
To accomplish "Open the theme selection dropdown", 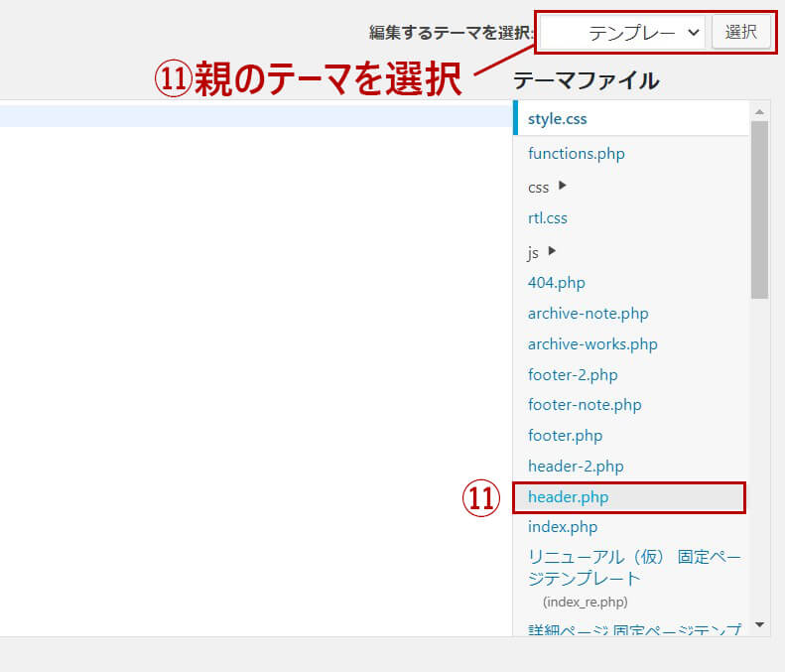I will tap(622, 33).
